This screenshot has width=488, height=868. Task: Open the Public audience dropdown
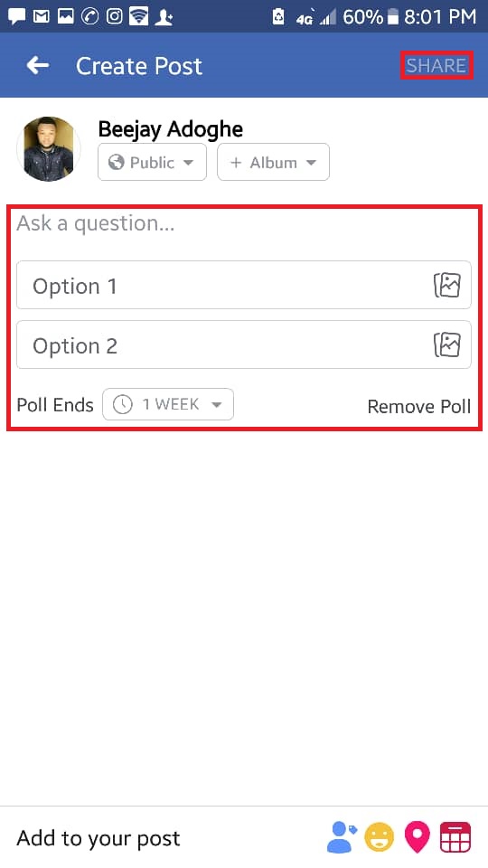(152, 162)
